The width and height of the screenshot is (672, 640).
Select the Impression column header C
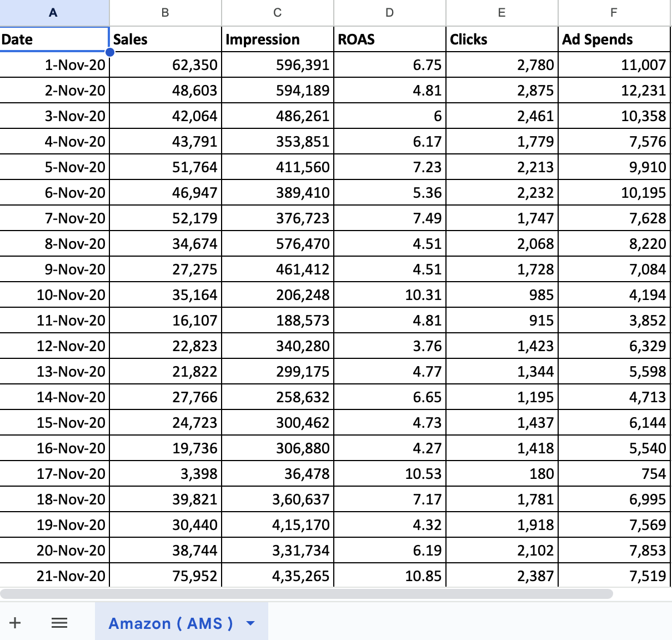[277, 12]
